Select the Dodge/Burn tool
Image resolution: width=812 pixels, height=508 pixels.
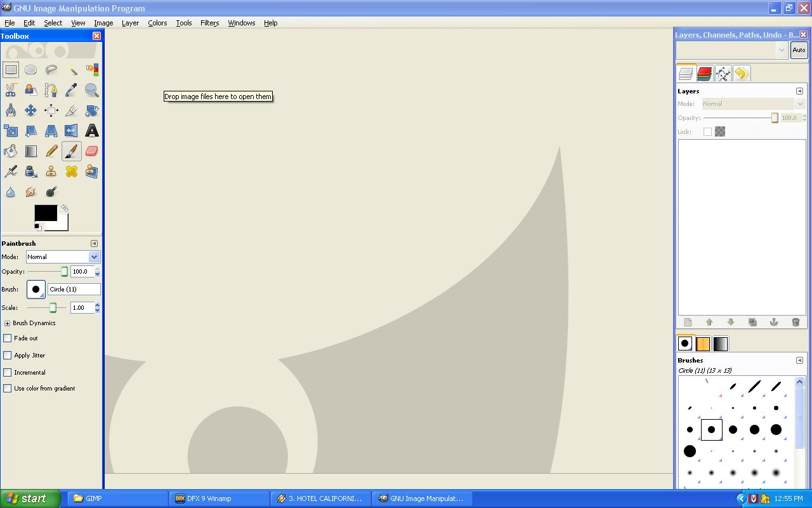click(51, 192)
